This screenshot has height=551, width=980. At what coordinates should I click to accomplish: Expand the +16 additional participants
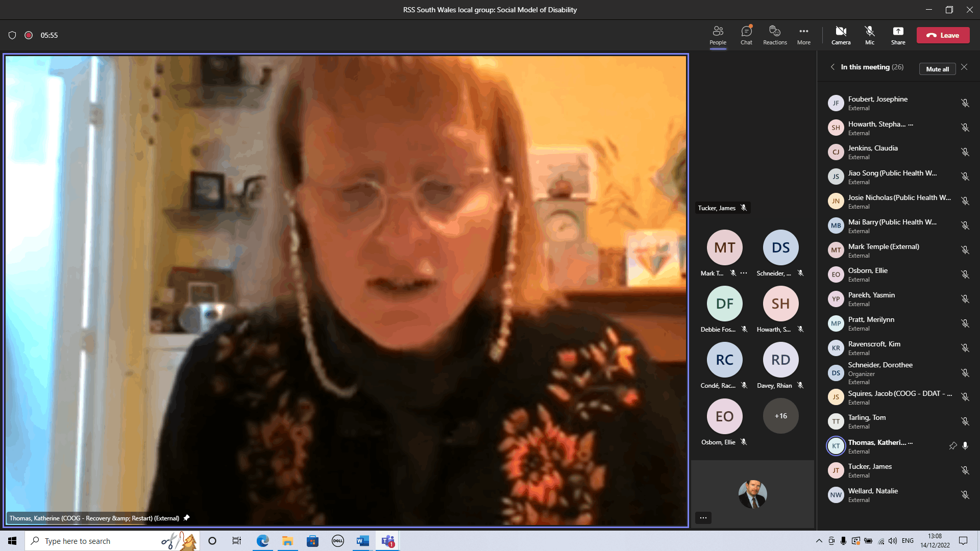click(780, 415)
